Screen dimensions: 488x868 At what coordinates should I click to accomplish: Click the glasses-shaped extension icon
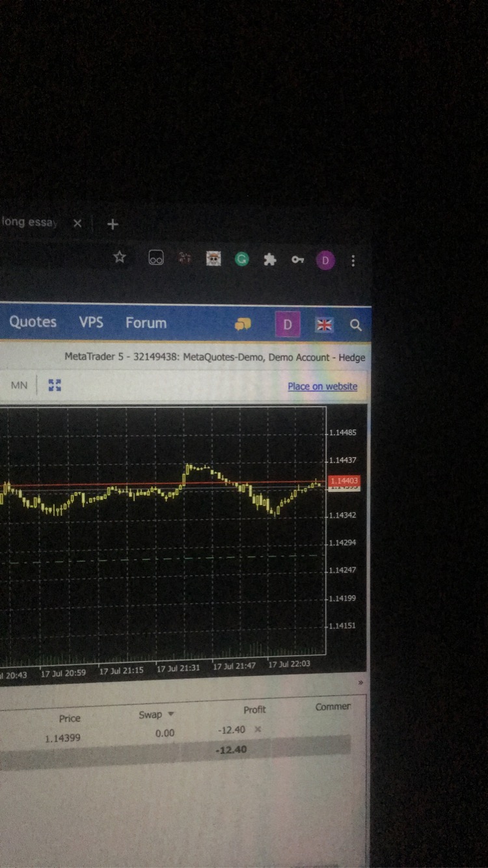156,258
